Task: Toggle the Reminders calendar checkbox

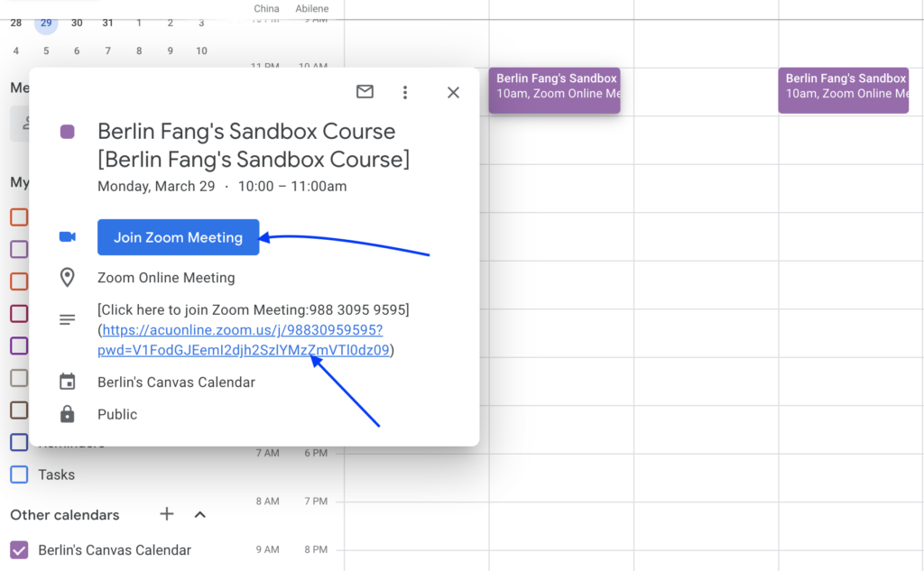Action: point(19,443)
